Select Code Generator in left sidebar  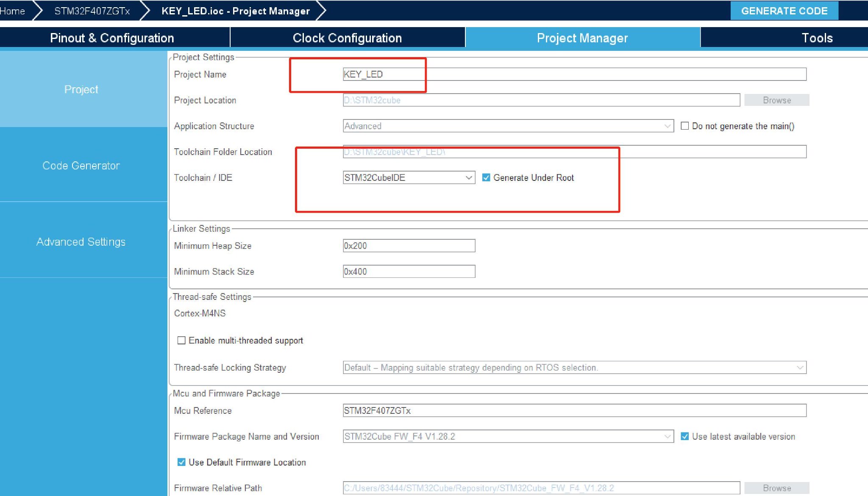point(81,166)
